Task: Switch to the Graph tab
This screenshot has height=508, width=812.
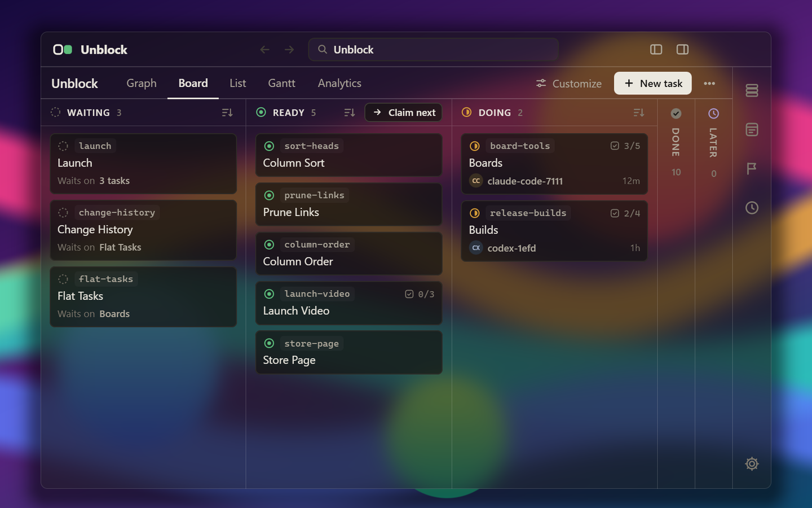Action: click(142, 83)
